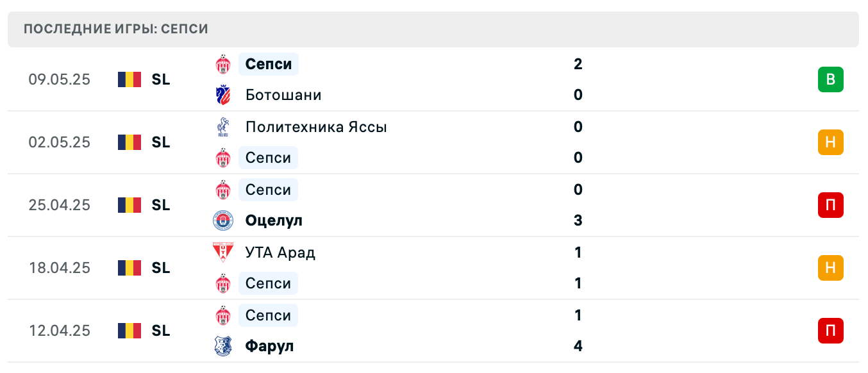Click the Romanian flag in the 25.04.25 row

[x=129, y=205]
